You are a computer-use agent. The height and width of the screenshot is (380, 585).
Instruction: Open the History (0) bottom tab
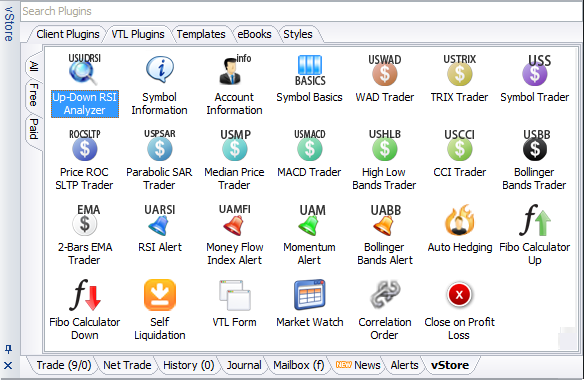pyautogui.click(x=189, y=365)
